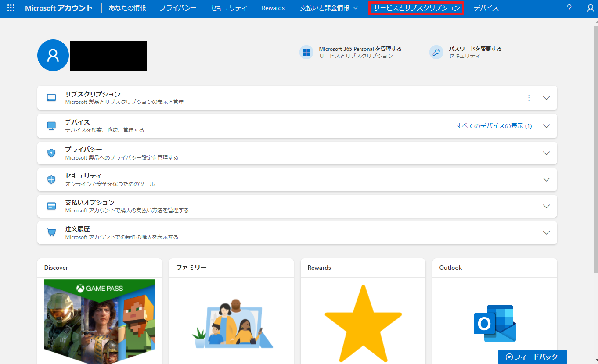Open the header セキュリティ tab
The width and height of the screenshot is (598, 364).
(x=229, y=8)
